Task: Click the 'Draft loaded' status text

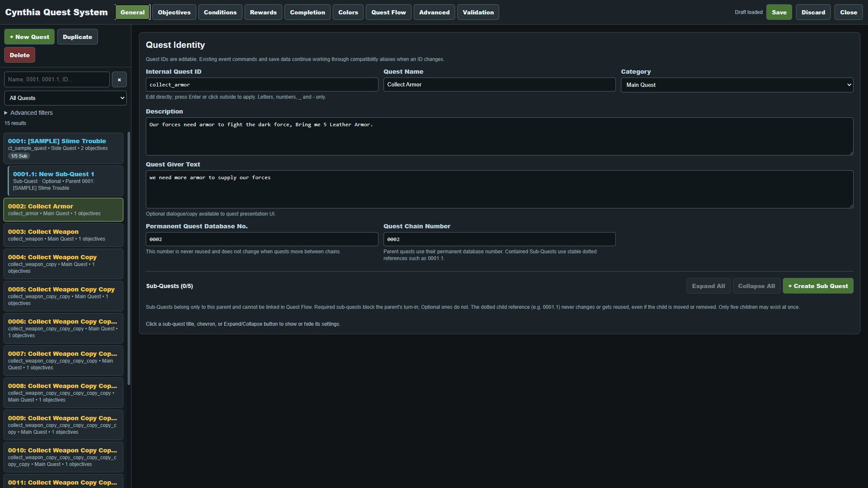Action: 748,12
